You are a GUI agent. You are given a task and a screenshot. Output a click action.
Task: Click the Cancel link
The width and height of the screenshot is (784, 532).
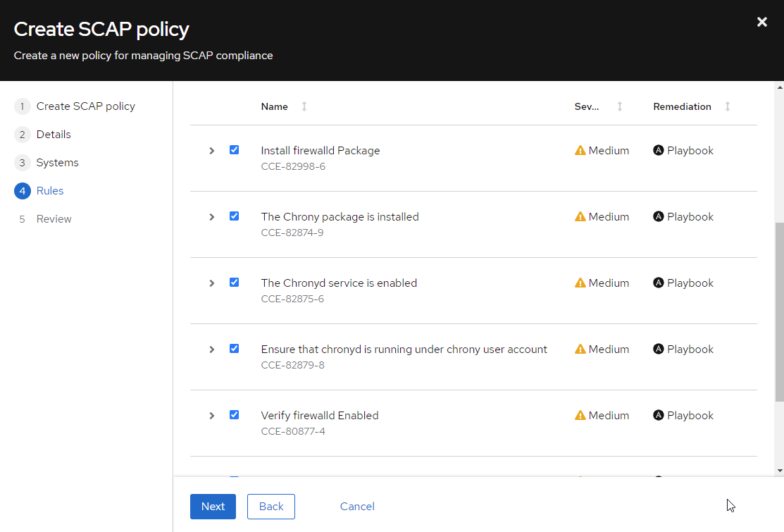click(x=357, y=507)
